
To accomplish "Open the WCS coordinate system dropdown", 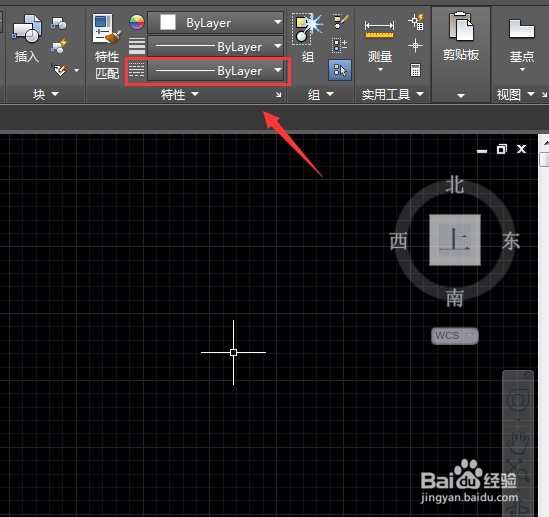I will click(x=454, y=336).
